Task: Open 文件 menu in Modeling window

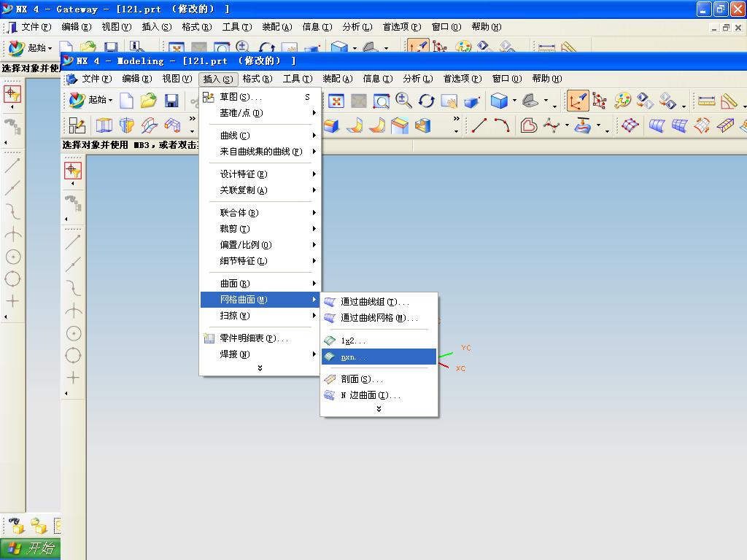Action: point(97,79)
